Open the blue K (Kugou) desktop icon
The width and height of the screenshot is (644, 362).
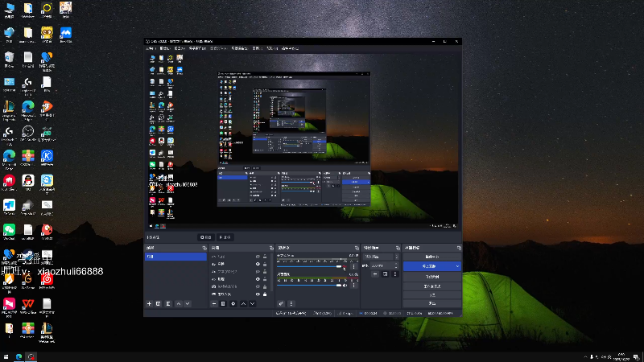coord(47,158)
